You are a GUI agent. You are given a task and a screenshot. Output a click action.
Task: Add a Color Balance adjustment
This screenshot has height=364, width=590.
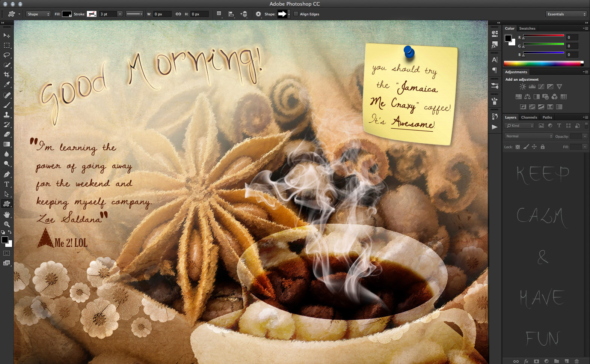click(527, 97)
